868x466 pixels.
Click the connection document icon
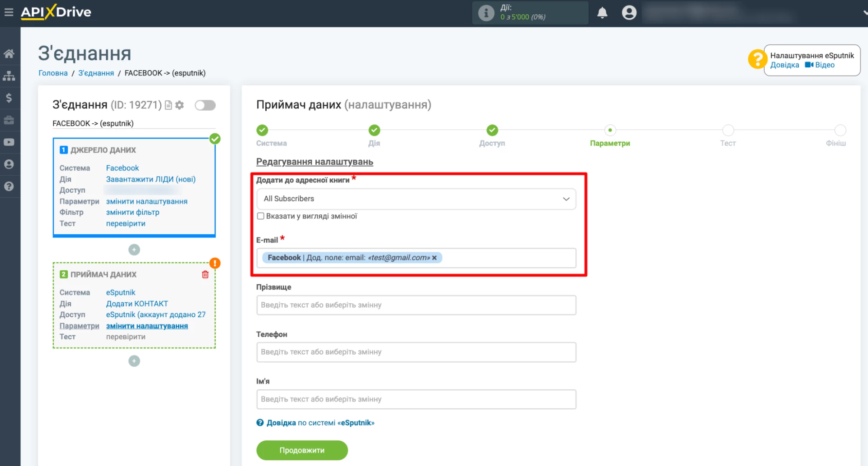coord(168,105)
